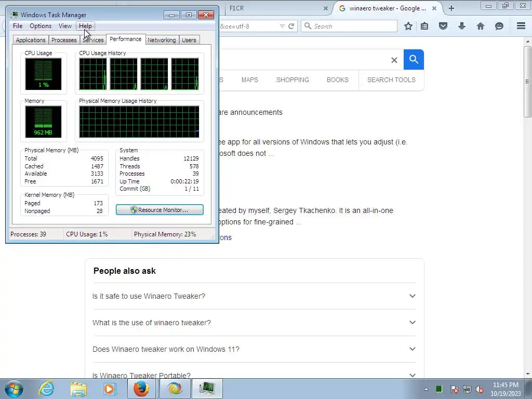
Task: Expand 'Is it safe to use Winaero Tweaker?'
Action: [254, 296]
